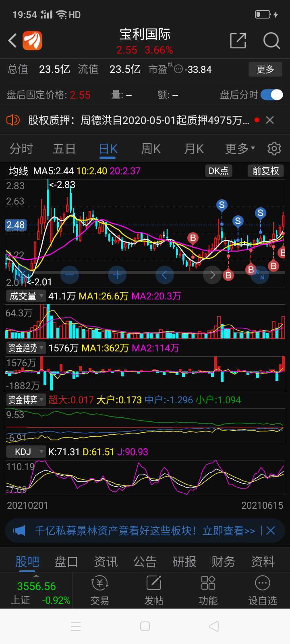Tap the 宝利国际 stock title
Viewport: 290px width, 644px height.
pos(145,34)
